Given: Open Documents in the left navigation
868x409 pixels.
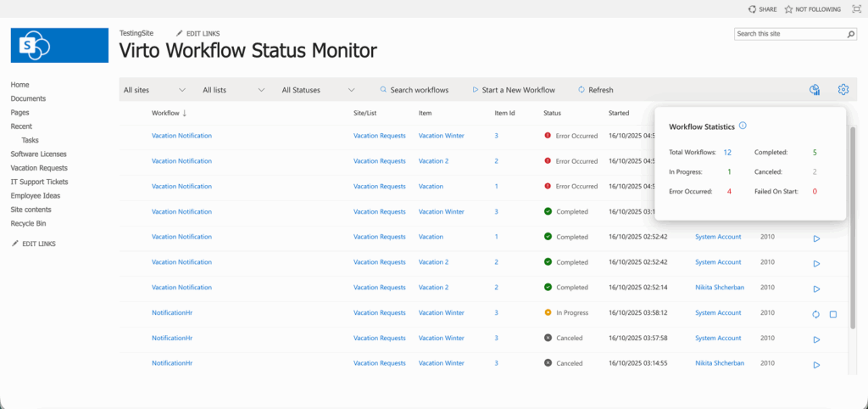Looking at the screenshot, I should [x=28, y=98].
